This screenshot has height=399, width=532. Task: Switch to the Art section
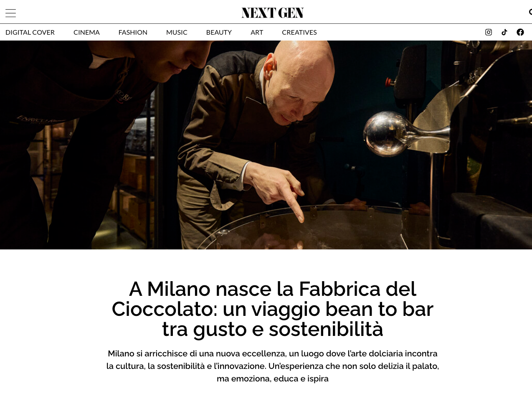click(x=257, y=32)
